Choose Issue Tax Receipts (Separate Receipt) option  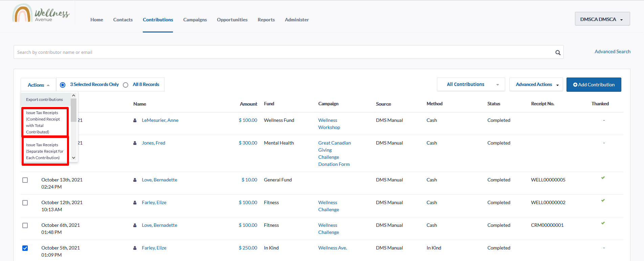(45, 151)
